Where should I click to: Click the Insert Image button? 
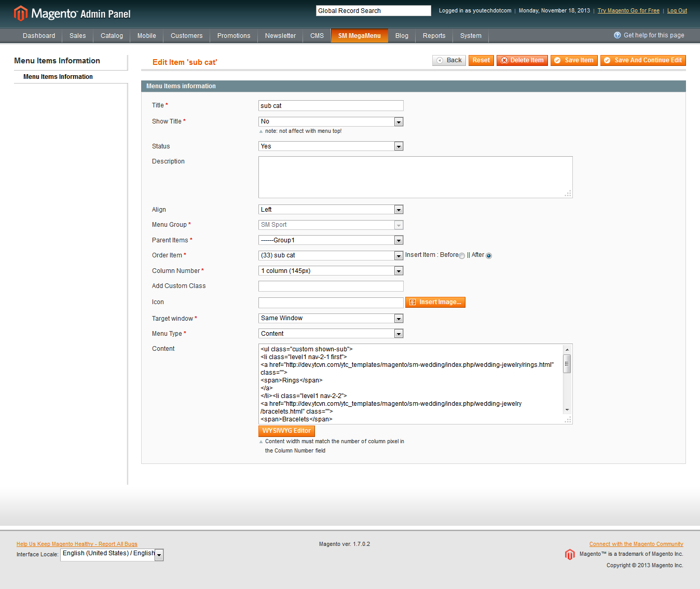[435, 302]
